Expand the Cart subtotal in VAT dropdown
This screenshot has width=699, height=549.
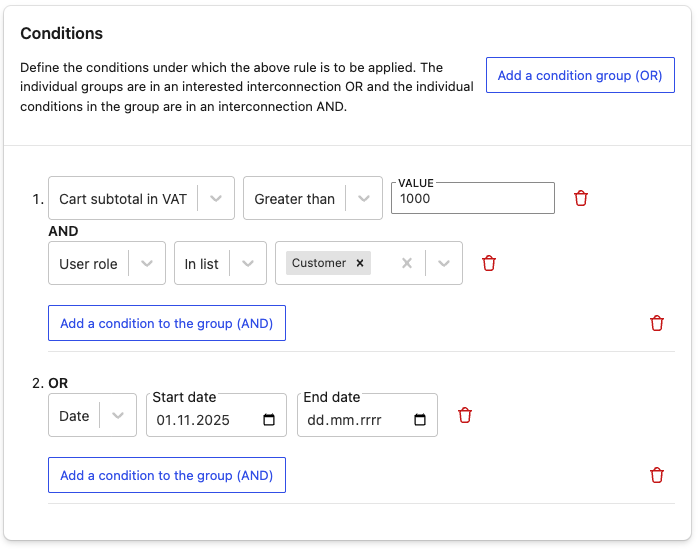tap(216, 199)
